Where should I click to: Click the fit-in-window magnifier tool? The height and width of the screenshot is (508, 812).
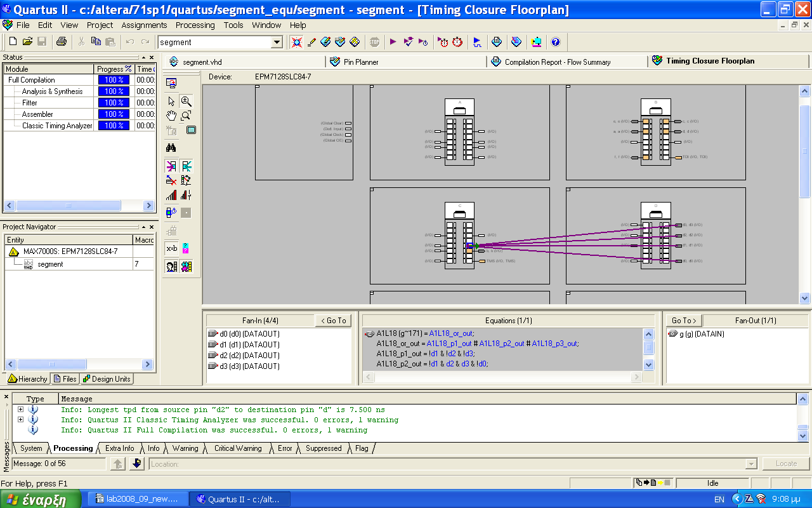pos(186,116)
